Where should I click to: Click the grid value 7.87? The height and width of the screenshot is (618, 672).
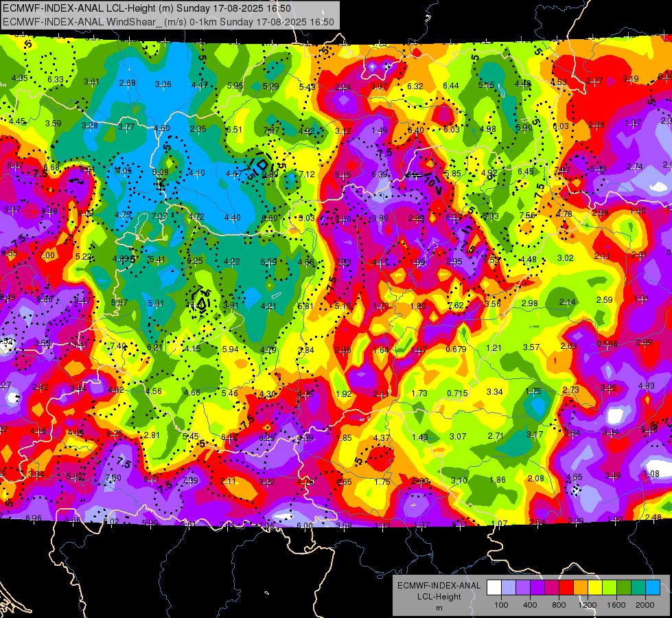(271, 130)
